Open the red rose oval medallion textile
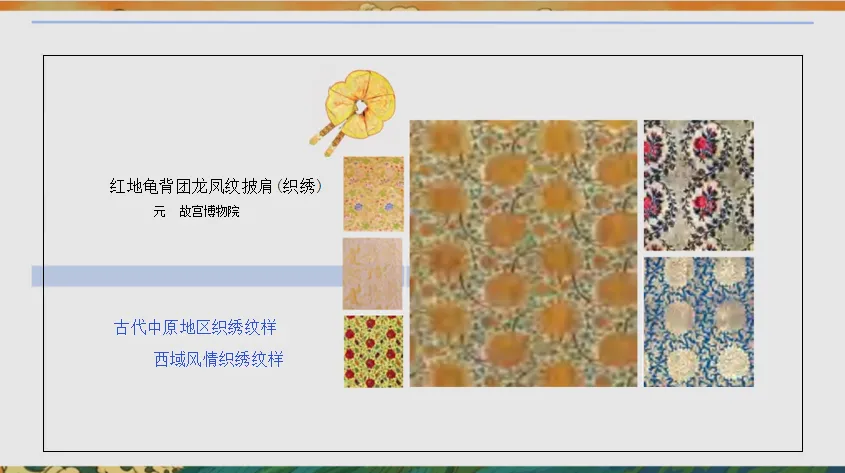845x473 pixels. click(x=698, y=185)
